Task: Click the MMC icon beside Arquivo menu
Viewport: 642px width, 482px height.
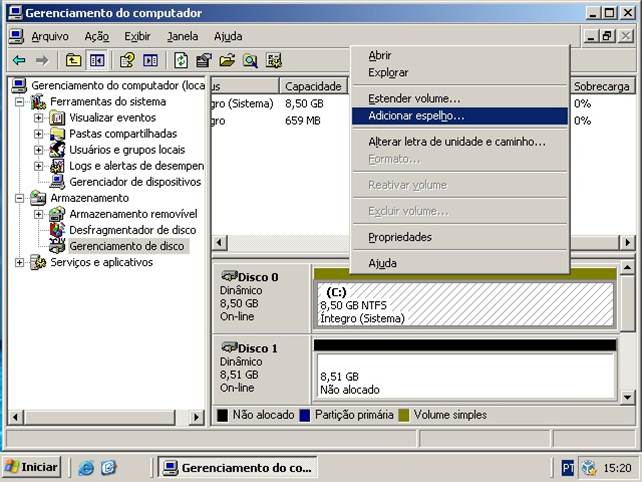Action: tap(16, 36)
